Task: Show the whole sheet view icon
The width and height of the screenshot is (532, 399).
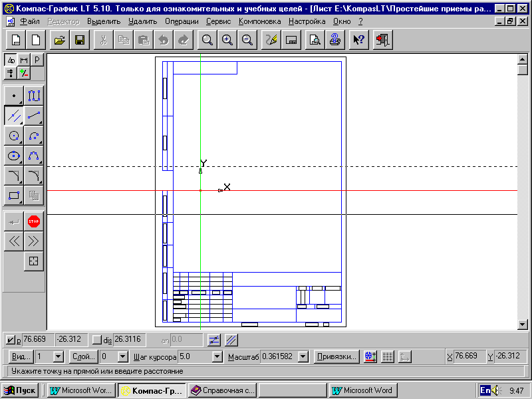Action: pyautogui.click(x=291, y=40)
